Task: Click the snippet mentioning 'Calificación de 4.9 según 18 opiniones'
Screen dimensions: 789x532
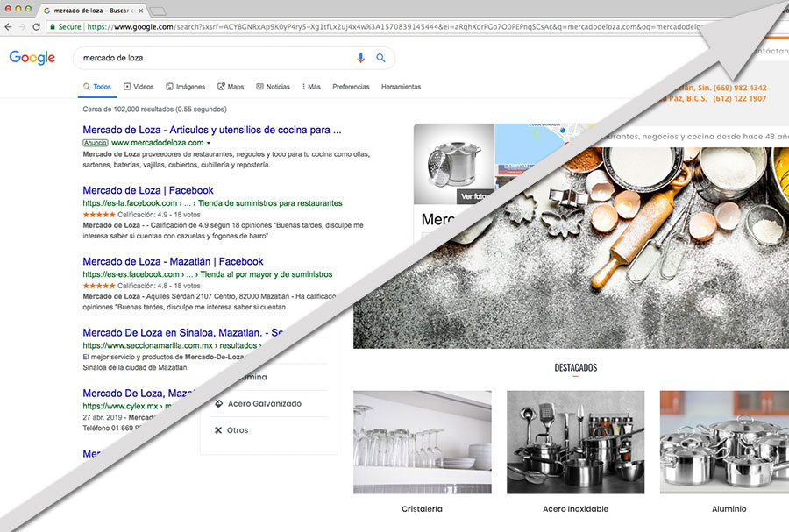Action: pos(223,231)
